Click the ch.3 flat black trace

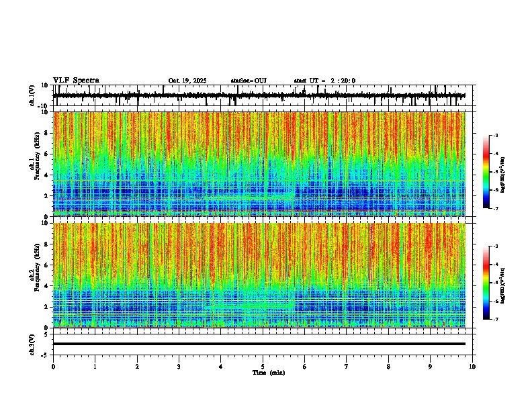(x=259, y=344)
